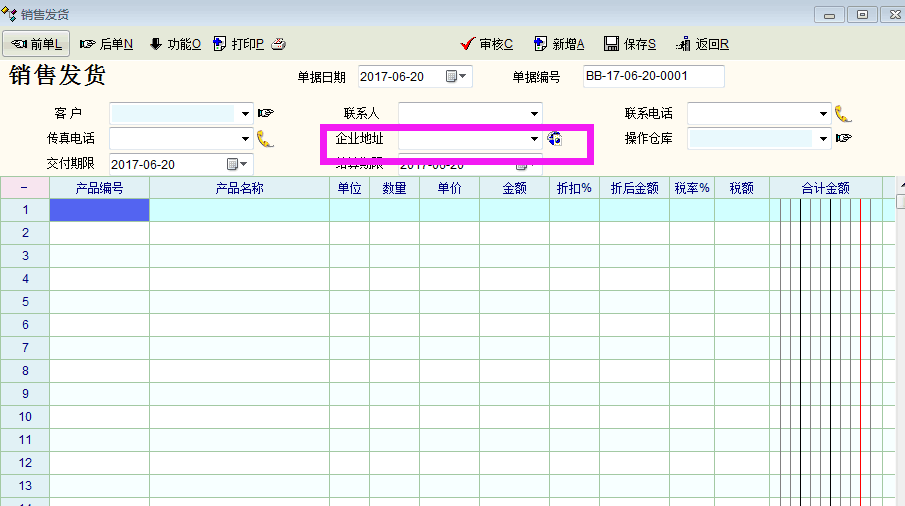Open the 功能O function menu
Viewport: 905px width, 506px height.
click(175, 44)
